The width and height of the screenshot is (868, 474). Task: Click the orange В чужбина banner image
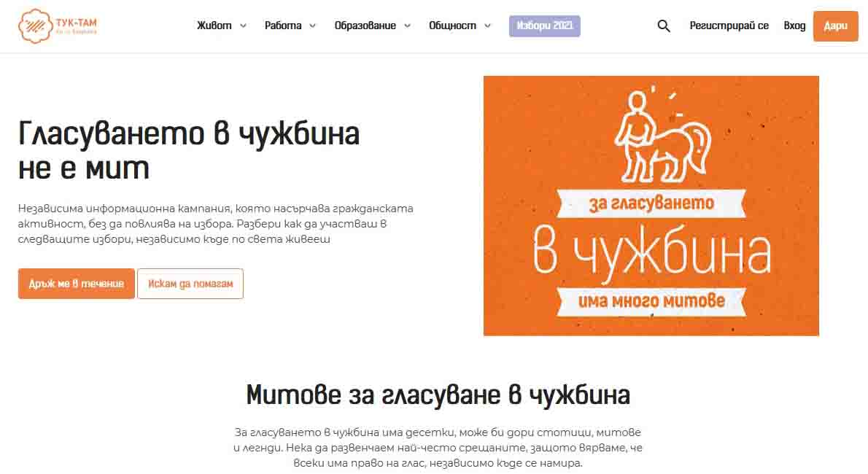[651, 206]
